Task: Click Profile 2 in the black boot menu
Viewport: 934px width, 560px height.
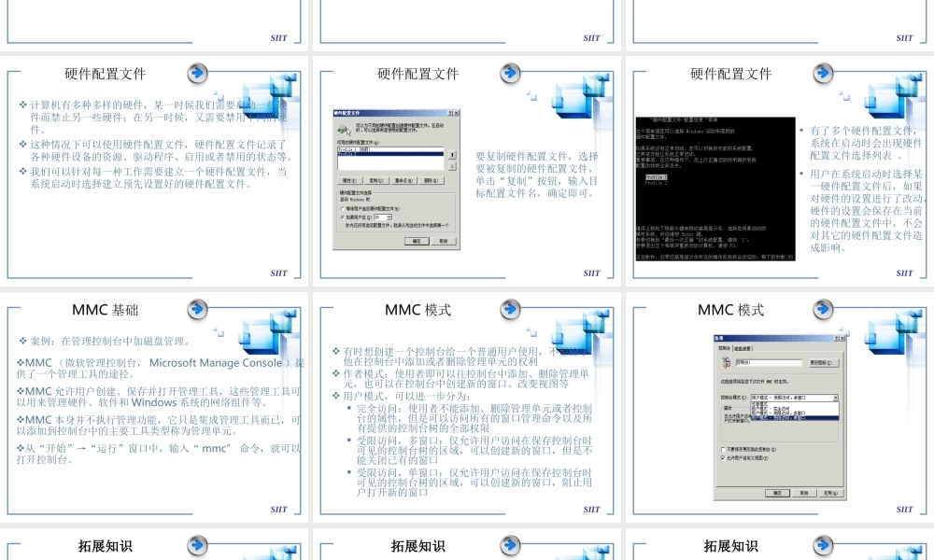Action: click(656, 183)
